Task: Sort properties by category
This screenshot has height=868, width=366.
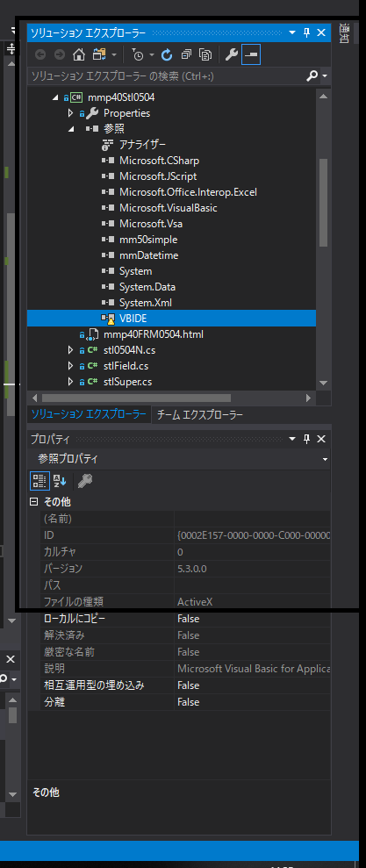Action: tap(39, 481)
